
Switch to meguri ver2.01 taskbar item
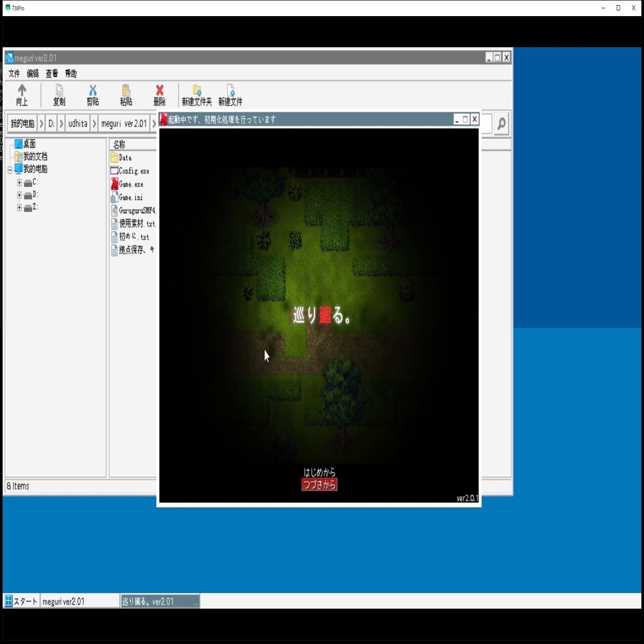coord(80,601)
